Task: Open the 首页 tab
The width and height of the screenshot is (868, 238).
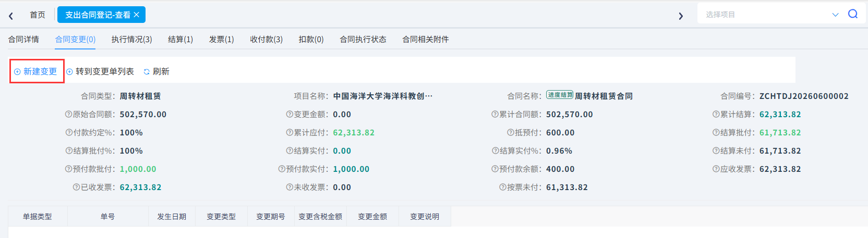Action: pyautogui.click(x=38, y=15)
